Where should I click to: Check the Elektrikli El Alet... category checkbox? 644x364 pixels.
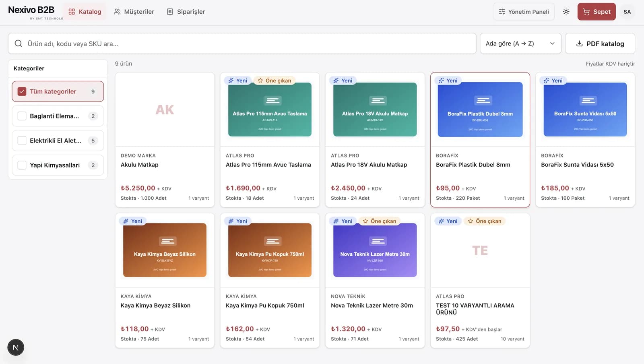pyautogui.click(x=22, y=141)
